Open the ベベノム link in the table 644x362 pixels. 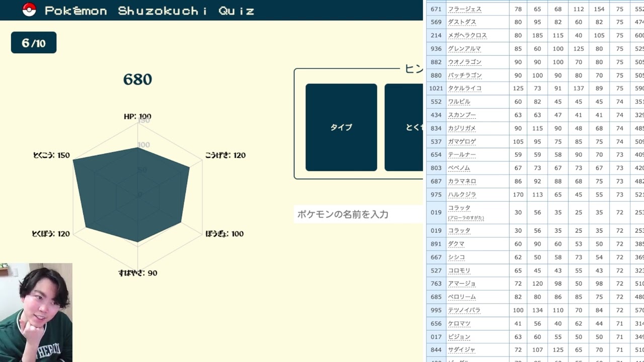(x=459, y=168)
